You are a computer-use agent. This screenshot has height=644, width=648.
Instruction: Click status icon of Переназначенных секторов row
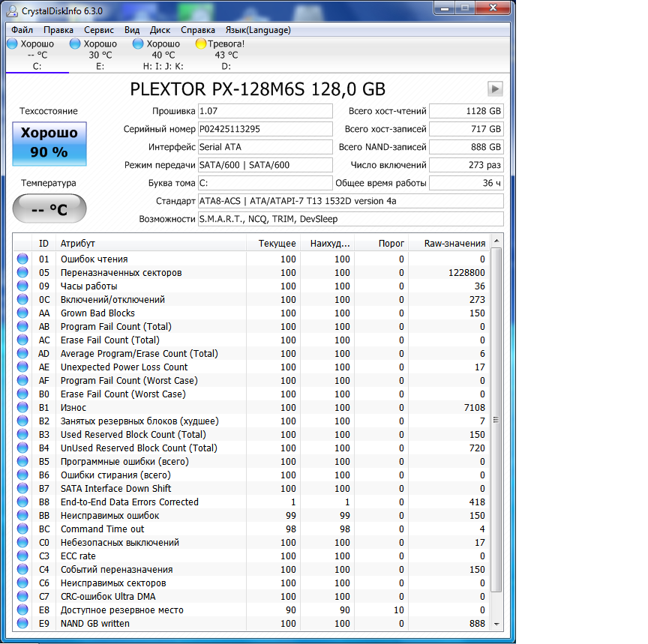pos(22,273)
